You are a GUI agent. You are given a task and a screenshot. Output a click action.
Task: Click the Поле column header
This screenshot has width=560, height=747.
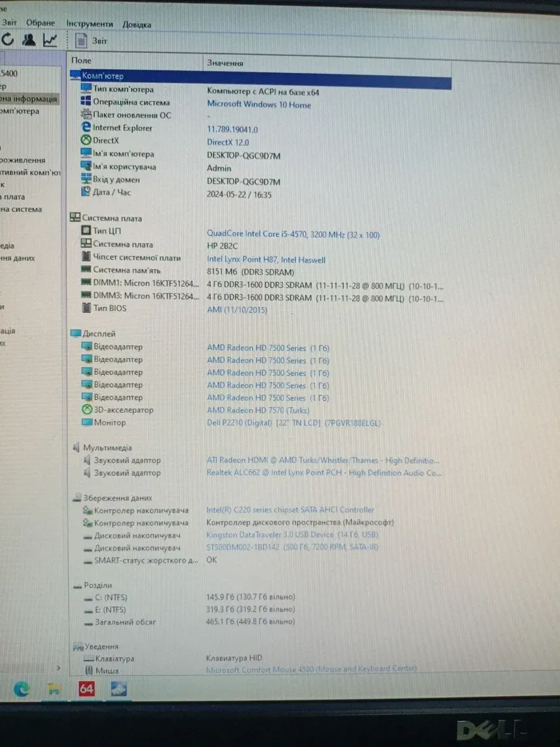coord(82,61)
